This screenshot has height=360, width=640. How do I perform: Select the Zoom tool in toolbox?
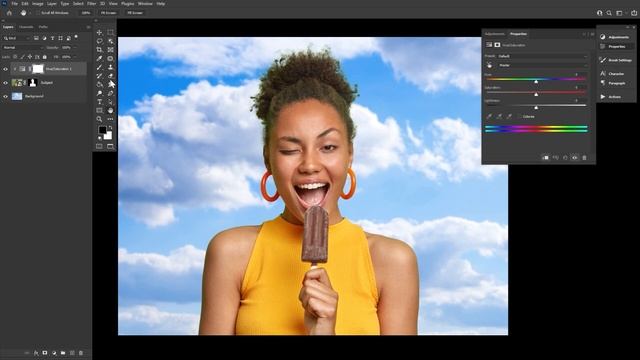(x=100, y=119)
